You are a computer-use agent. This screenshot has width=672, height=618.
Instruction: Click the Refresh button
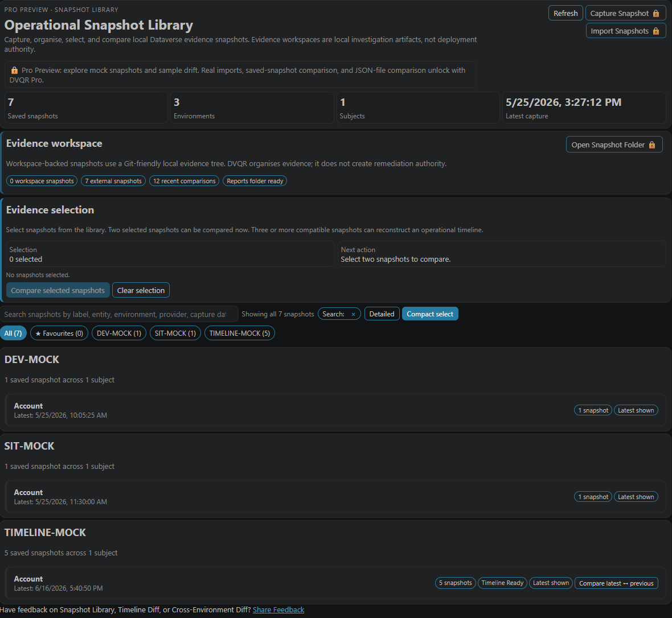566,13
